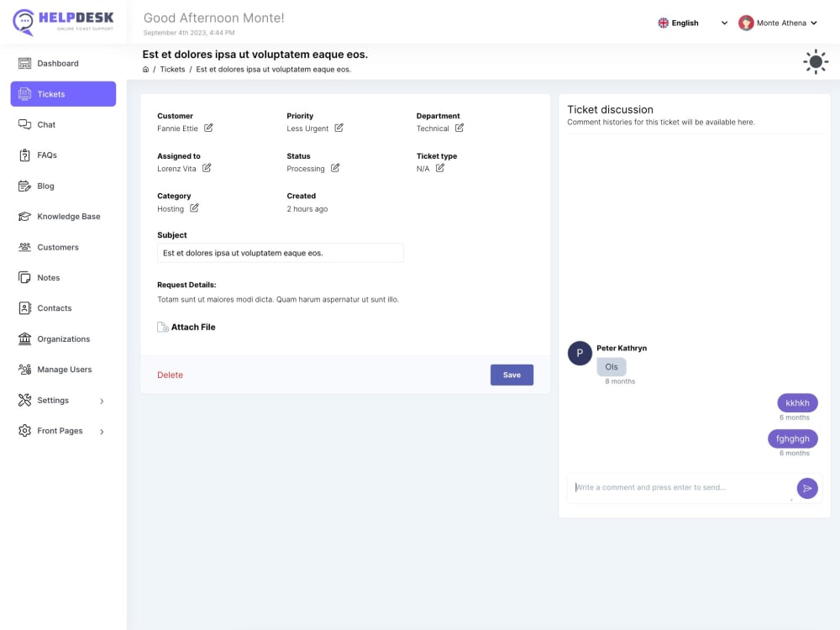The height and width of the screenshot is (630, 840).
Task: Click the Settings tools icon
Action: click(x=24, y=400)
